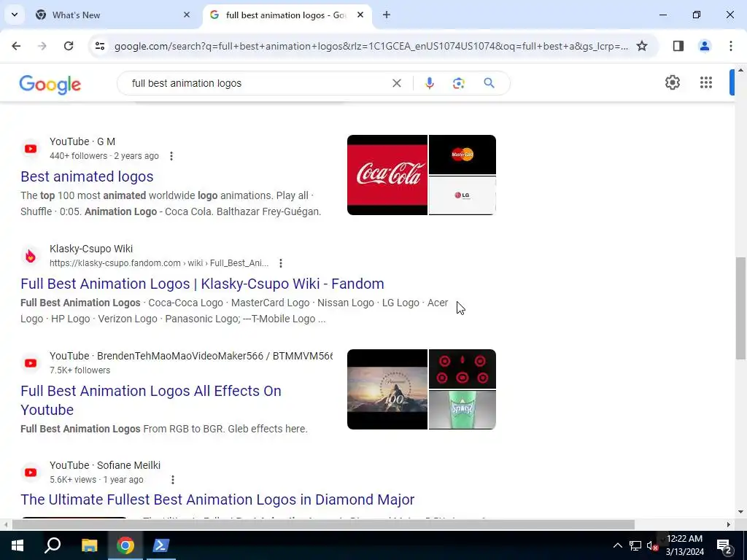Go to Google home via the logo
747x560 pixels.
(x=50, y=85)
